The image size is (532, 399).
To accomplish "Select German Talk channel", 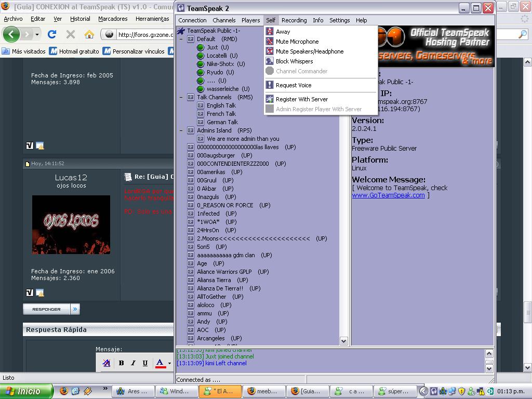I will click(x=222, y=122).
